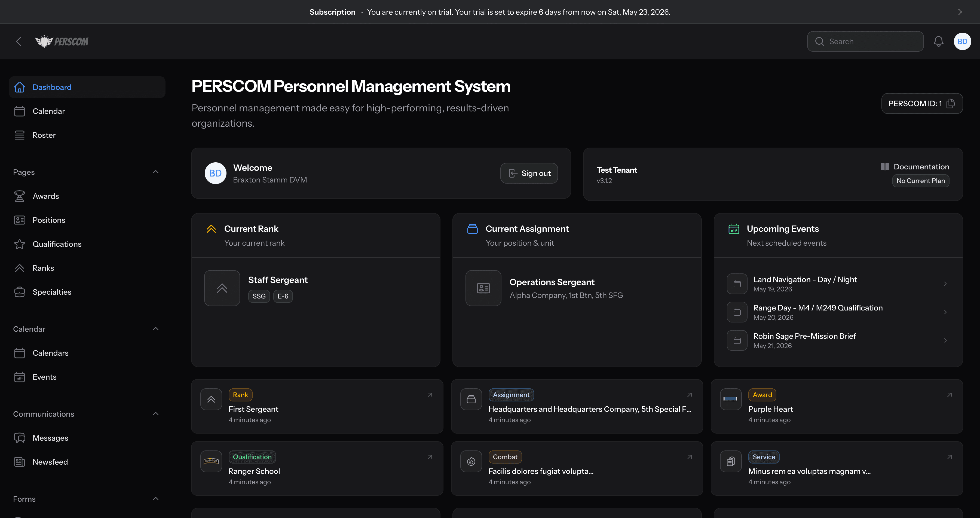Screen dimensions: 980x518
Task: Expand Land Navigation event chevron
Action: click(x=945, y=284)
